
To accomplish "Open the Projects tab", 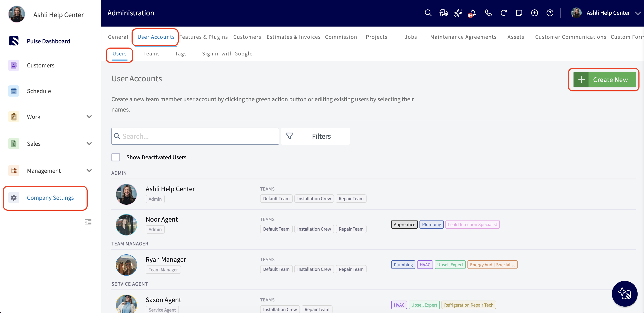I will pyautogui.click(x=376, y=37).
